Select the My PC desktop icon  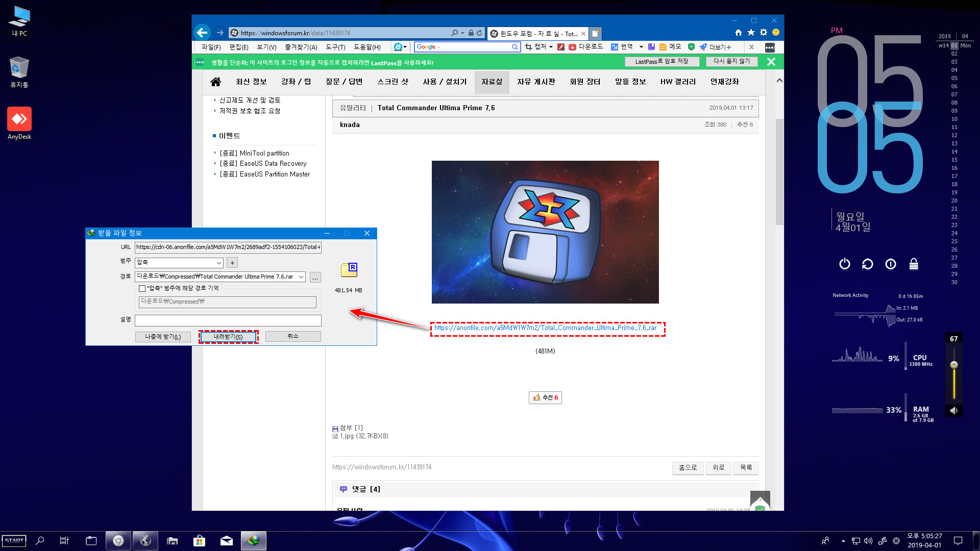(19, 21)
